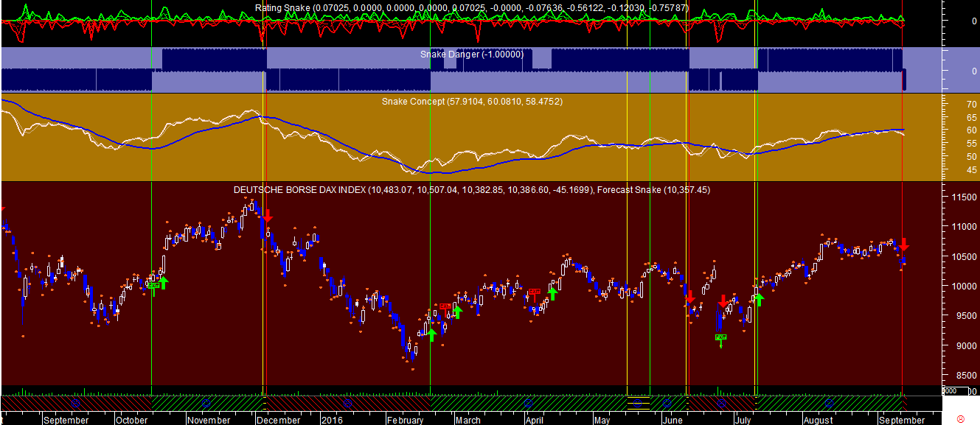The image size is (980, 425).
Task: Click green EXIT tag beside October buy arrow
Action: click(153, 286)
